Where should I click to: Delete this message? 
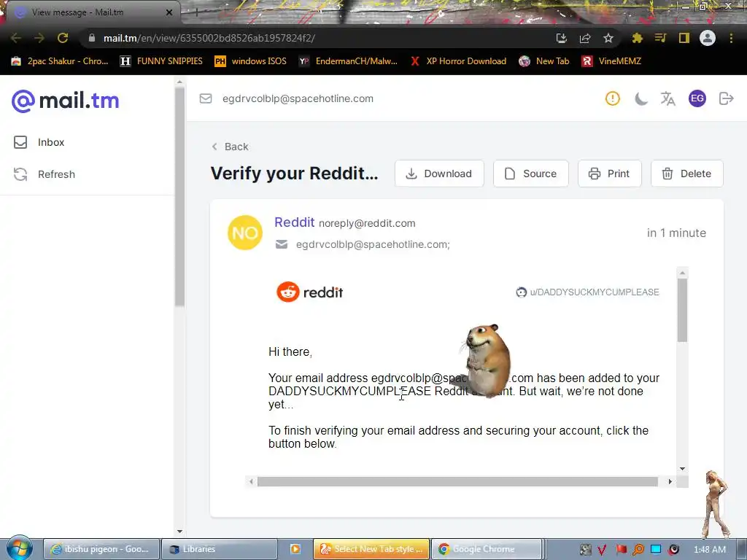coord(687,174)
